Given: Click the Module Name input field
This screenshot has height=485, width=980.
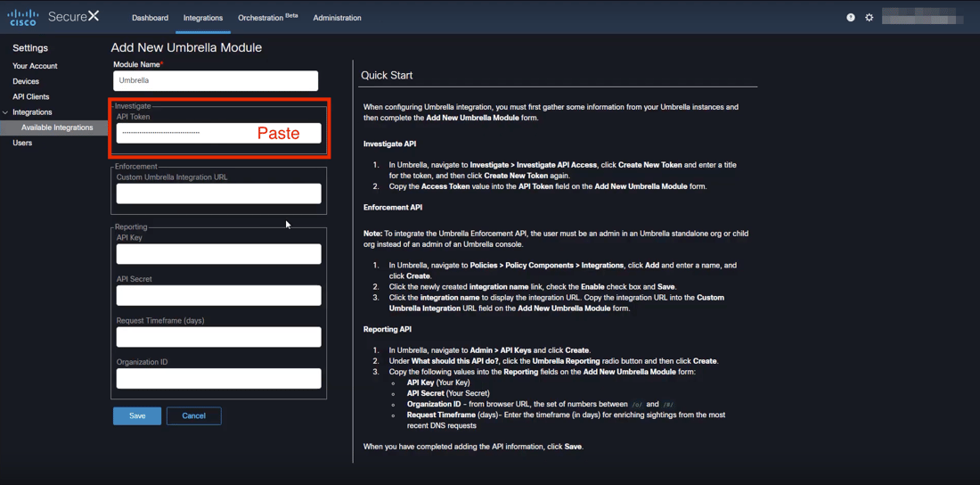Looking at the screenshot, I should (x=216, y=81).
